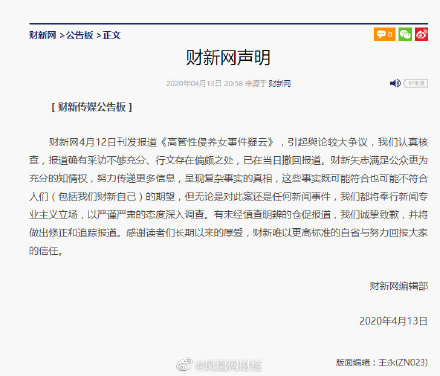Click the 正文 breadcrumb item
This screenshot has height=376, width=440.
point(112,35)
